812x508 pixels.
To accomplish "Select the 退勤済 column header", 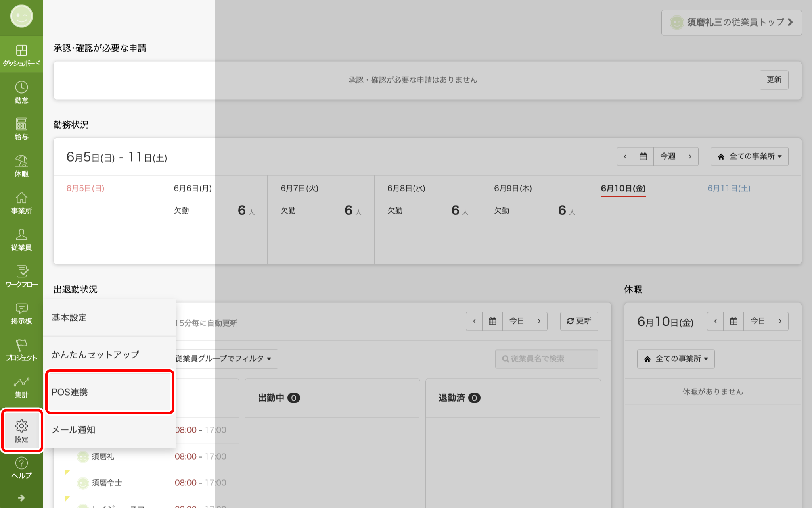I will tap(513, 398).
